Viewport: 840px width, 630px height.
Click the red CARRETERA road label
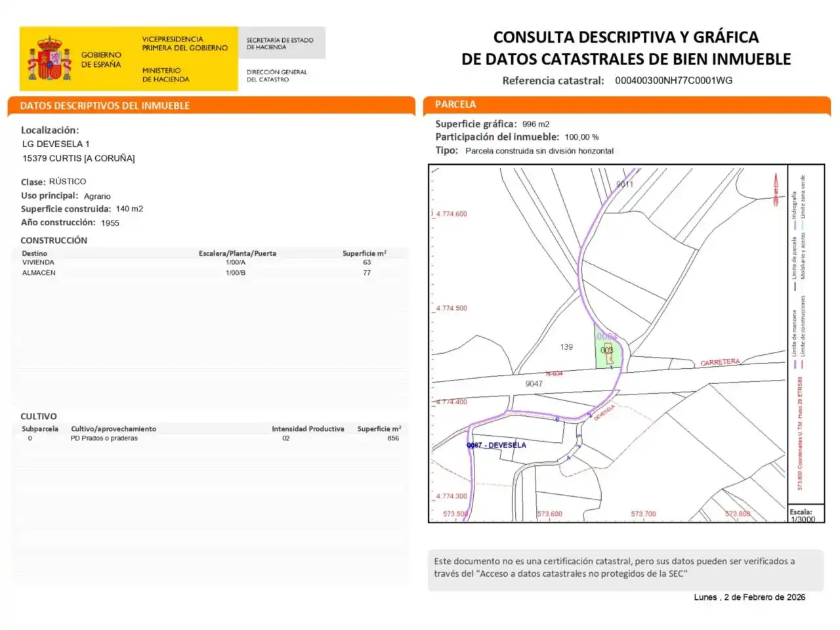(720, 362)
